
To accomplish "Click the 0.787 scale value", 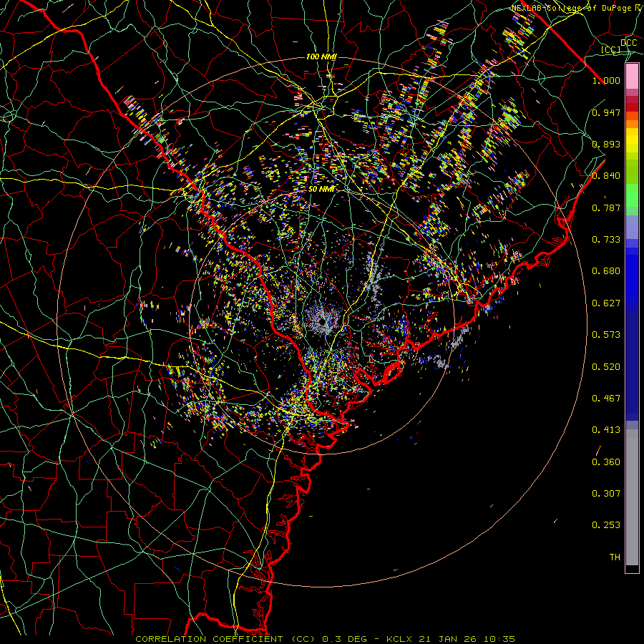I will tap(606, 208).
